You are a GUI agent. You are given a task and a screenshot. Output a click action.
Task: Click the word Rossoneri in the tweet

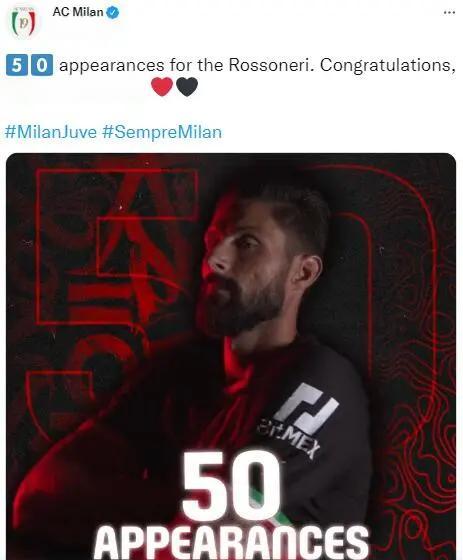click(x=271, y=65)
